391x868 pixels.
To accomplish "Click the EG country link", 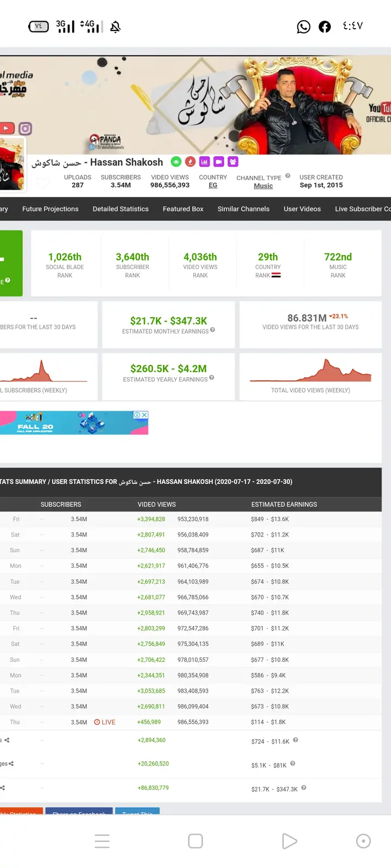I will pyautogui.click(x=213, y=185).
